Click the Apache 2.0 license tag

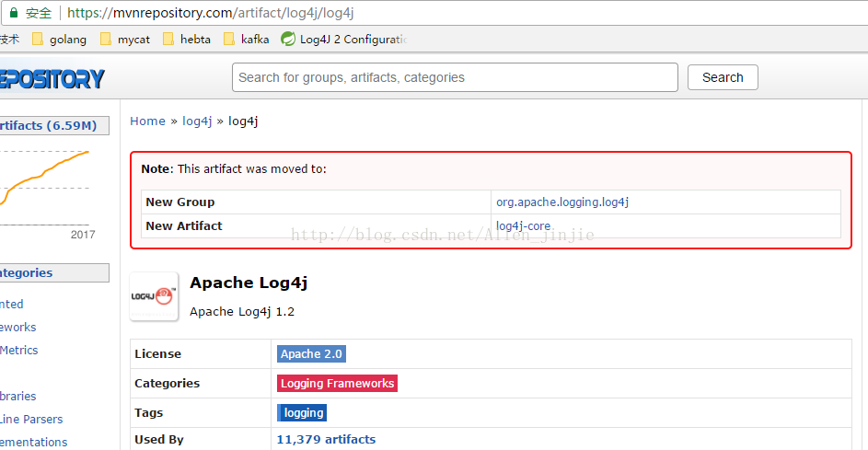click(312, 354)
